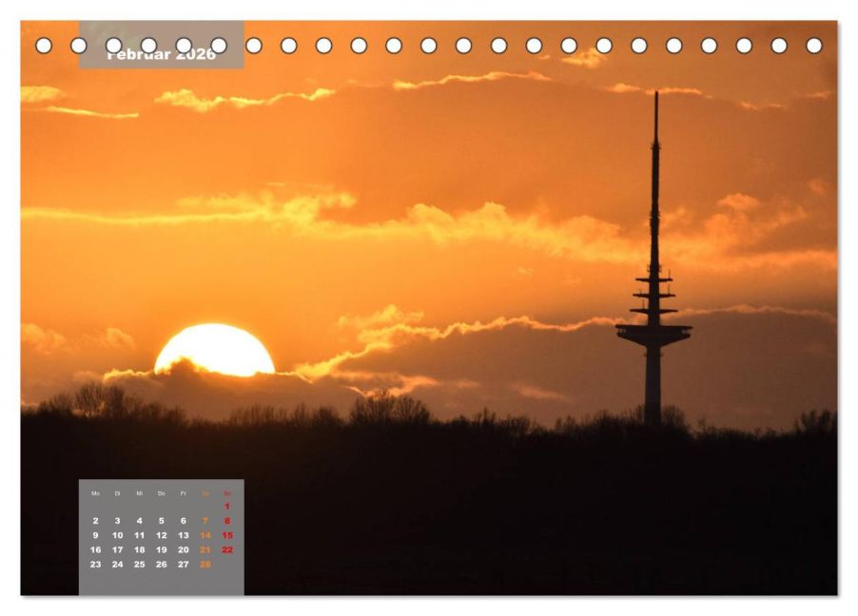Click the "Februar 2026" month title
The image size is (858, 616).
click(161, 54)
